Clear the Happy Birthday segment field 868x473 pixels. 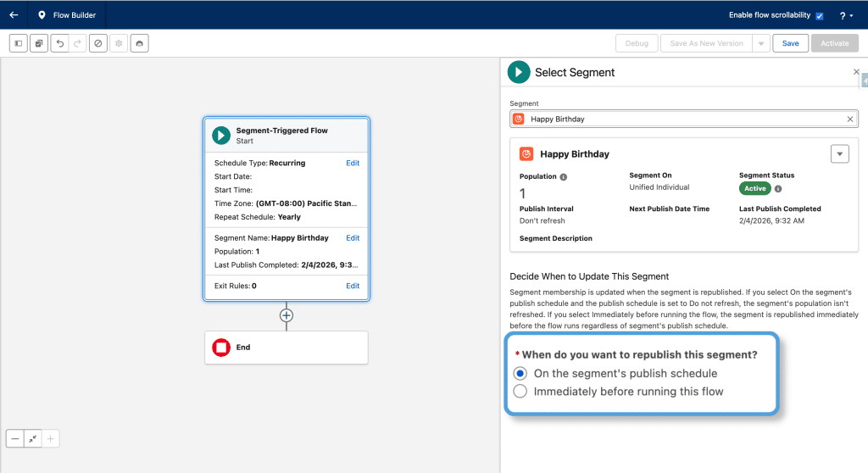coord(850,120)
